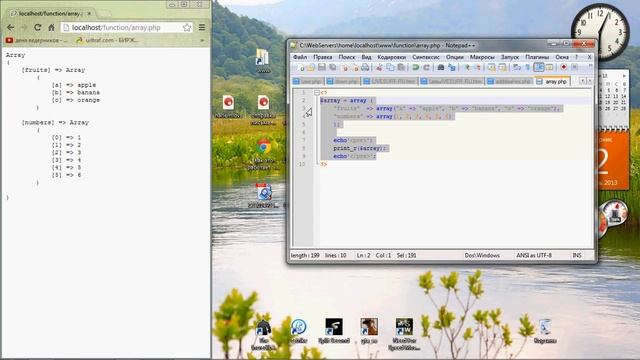Click the 'Dos\Windows' status bar entry
Image resolution: width=640 pixels, height=360 pixels.
click(x=482, y=255)
